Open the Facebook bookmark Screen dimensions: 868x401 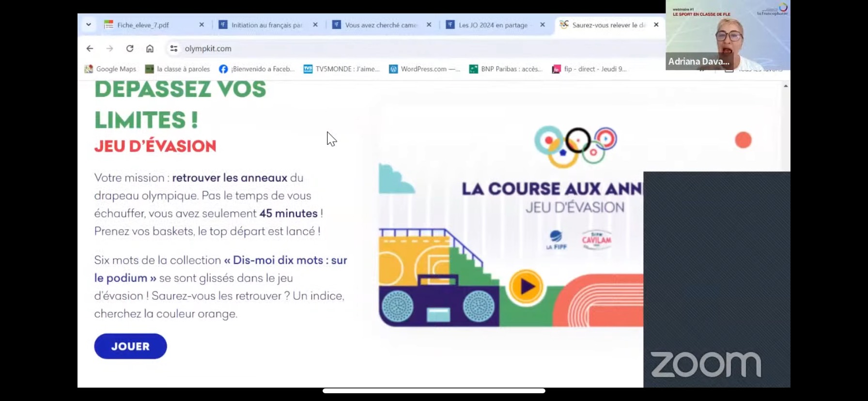pos(257,69)
